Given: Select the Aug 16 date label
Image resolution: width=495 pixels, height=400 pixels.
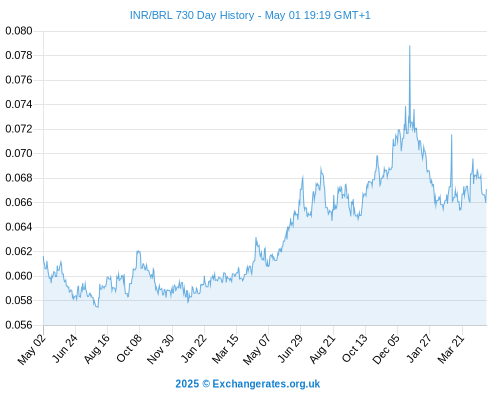Looking at the screenshot, I should point(97,349).
